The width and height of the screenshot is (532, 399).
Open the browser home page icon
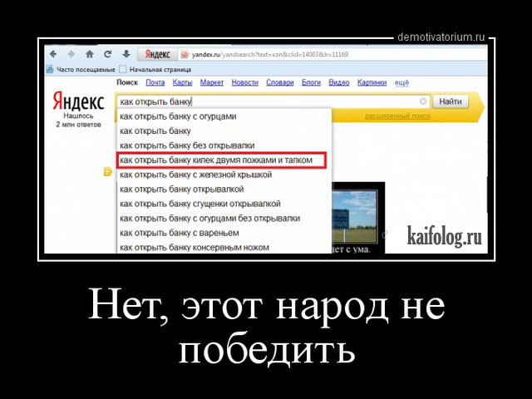(90, 54)
